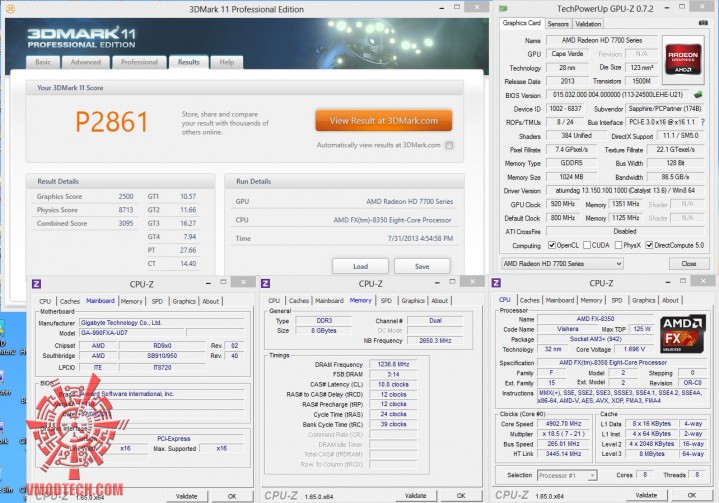This screenshot has width=719, height=503.
Task: Select the Results tab in 3DMark
Action: pyautogui.click(x=189, y=62)
